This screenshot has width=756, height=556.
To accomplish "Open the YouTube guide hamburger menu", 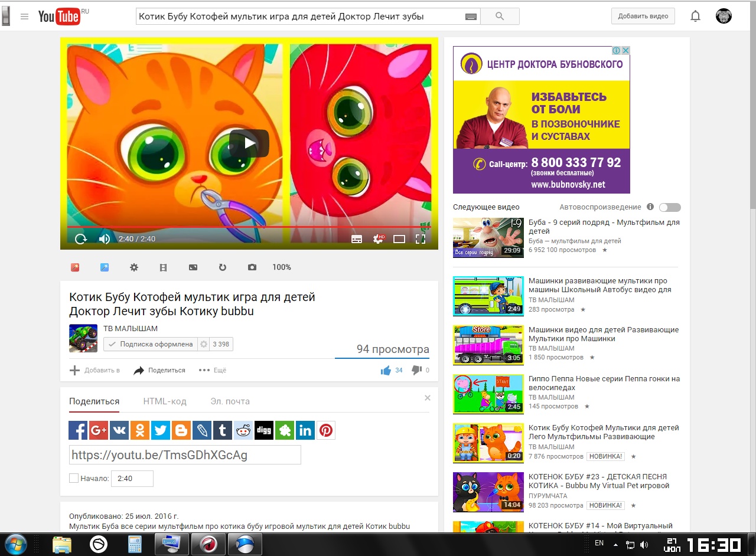I will (24, 17).
